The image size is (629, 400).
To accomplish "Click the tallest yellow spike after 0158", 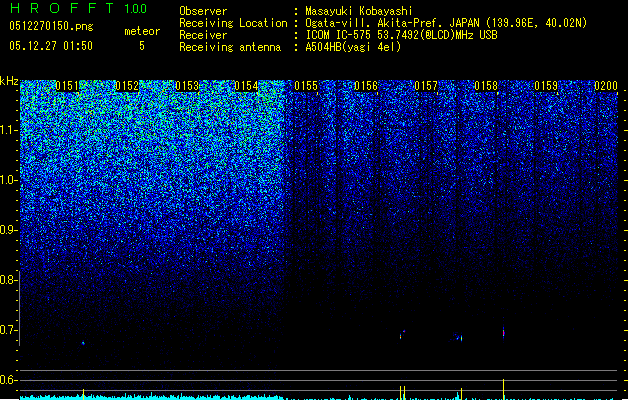I will (x=503, y=389).
